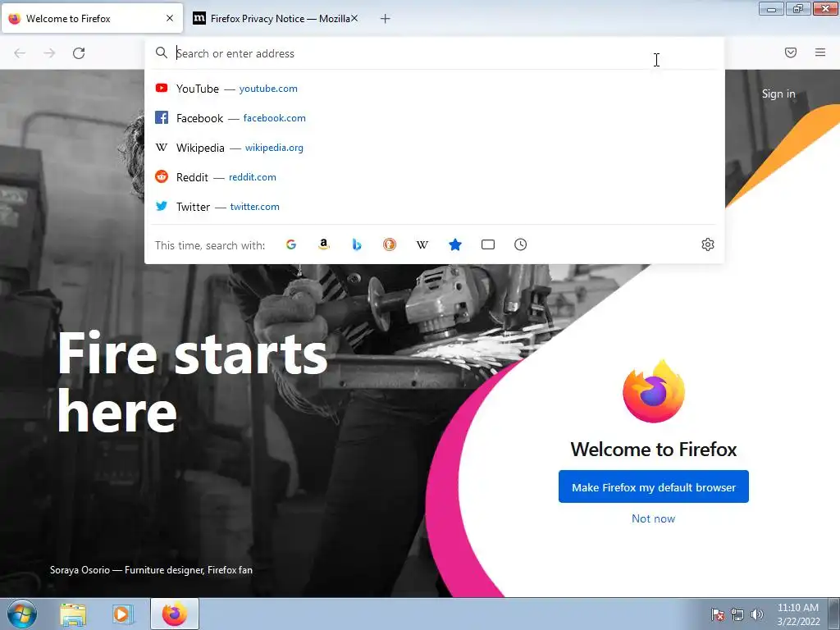
Task: Open the volume speaker tray icon
Action: 756,614
